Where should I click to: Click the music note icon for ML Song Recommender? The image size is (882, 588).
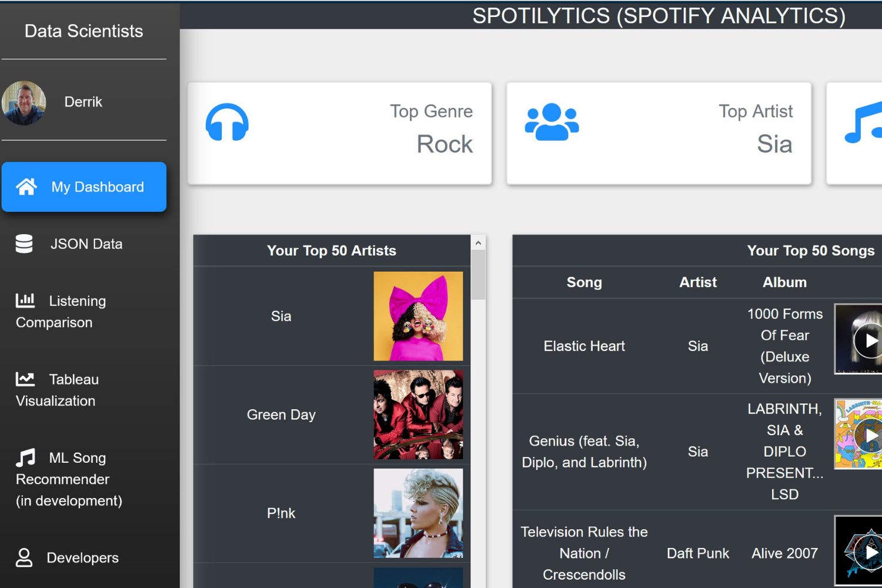25,457
